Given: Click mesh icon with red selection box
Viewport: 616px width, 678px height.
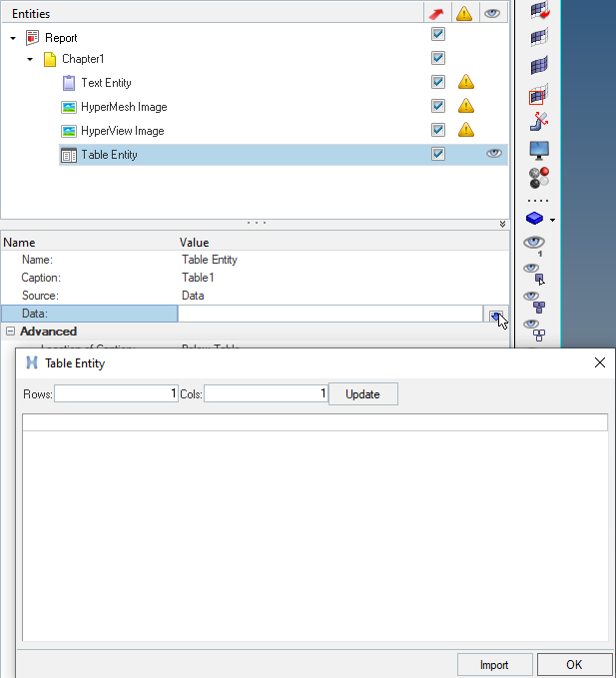Looking at the screenshot, I should pyautogui.click(x=538, y=94).
